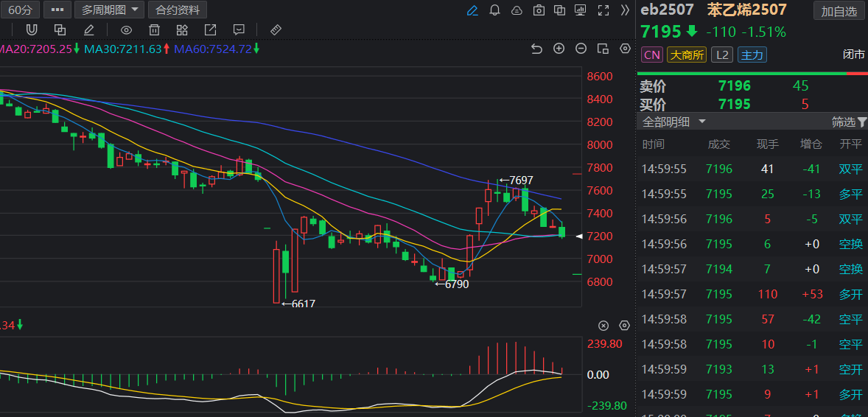This screenshot has width=868, height=417.
Task: Click 加自选 to add to watchlist
Action: (x=838, y=11)
